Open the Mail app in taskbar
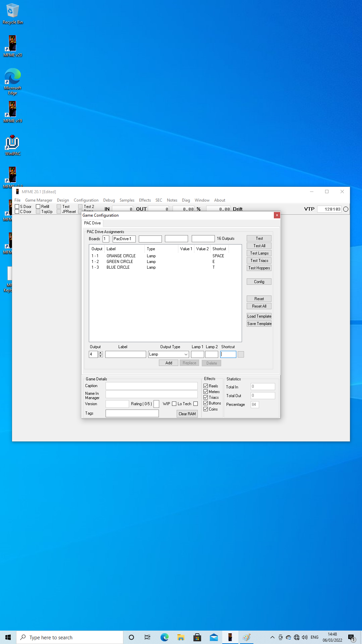The height and width of the screenshot is (644, 362). point(214,637)
